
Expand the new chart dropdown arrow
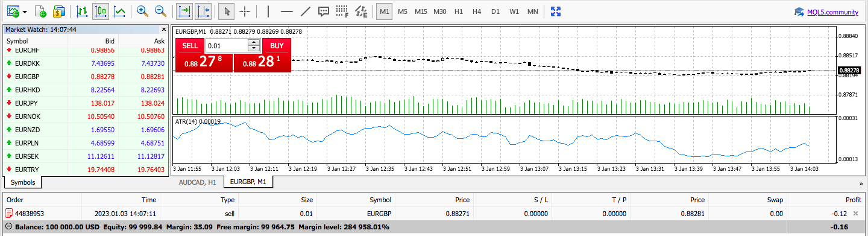[x=25, y=11]
